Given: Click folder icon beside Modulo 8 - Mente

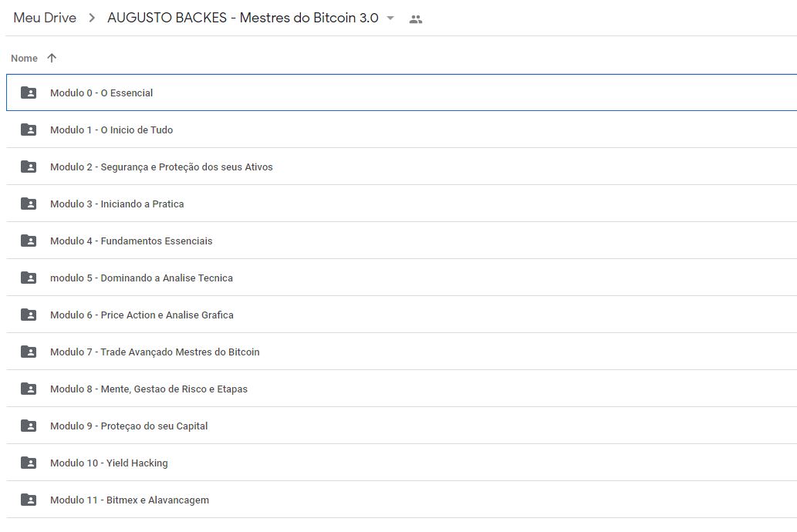Looking at the screenshot, I should pos(29,389).
